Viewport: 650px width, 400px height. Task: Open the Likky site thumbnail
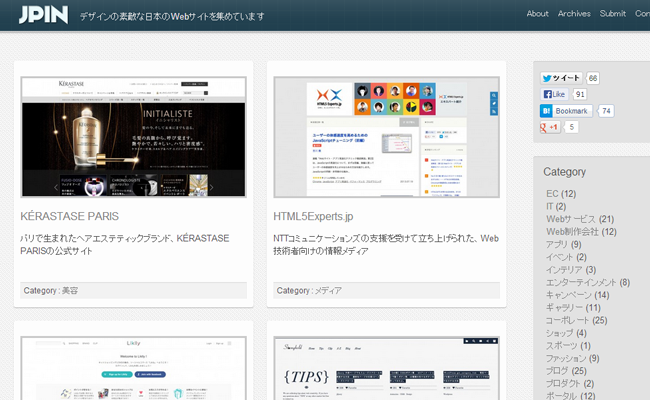click(x=133, y=368)
